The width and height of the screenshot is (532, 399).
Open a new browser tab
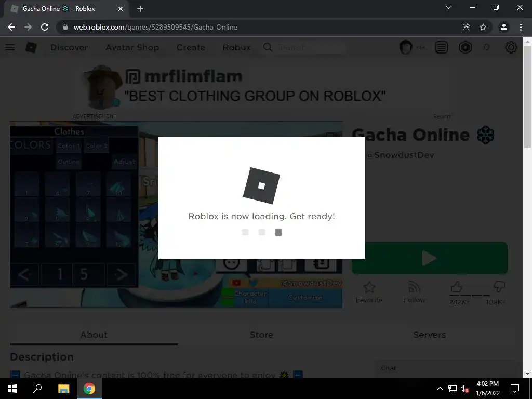(x=140, y=9)
